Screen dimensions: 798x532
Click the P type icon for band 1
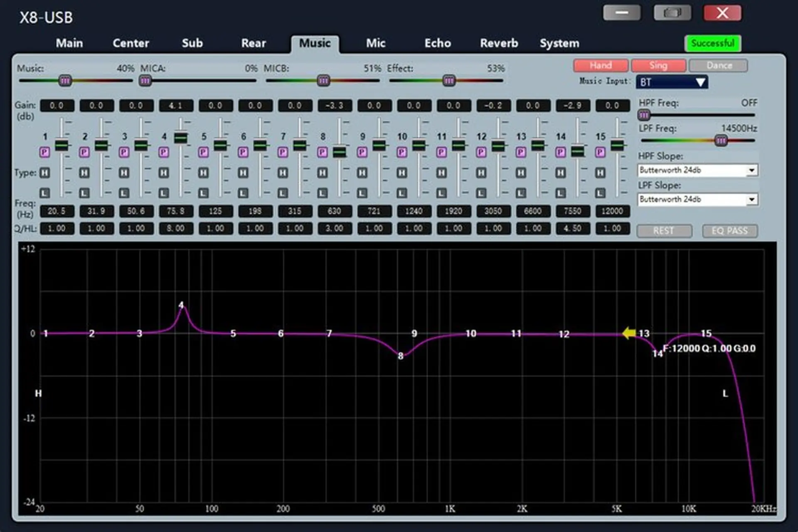click(x=44, y=153)
